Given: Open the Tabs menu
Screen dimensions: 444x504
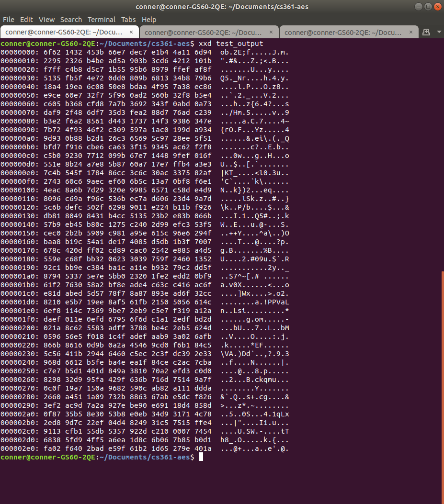Looking at the screenshot, I should 128,20.
